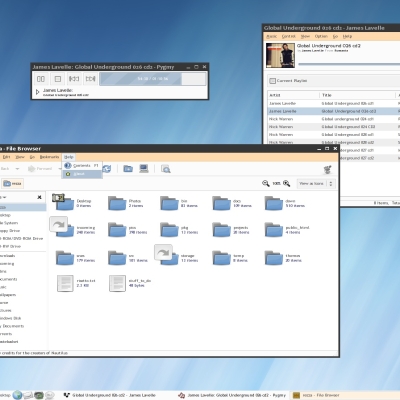The image size is (400, 400).
Task: Click the zoom out magnifier icon
Action: (266, 183)
